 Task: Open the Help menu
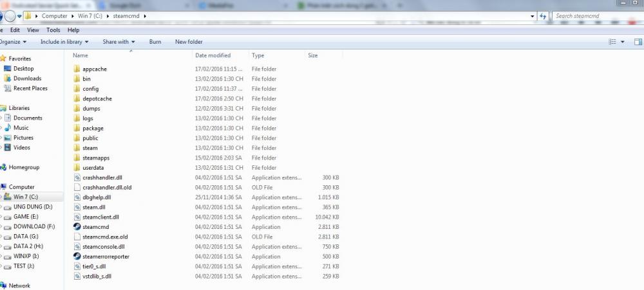point(73,30)
